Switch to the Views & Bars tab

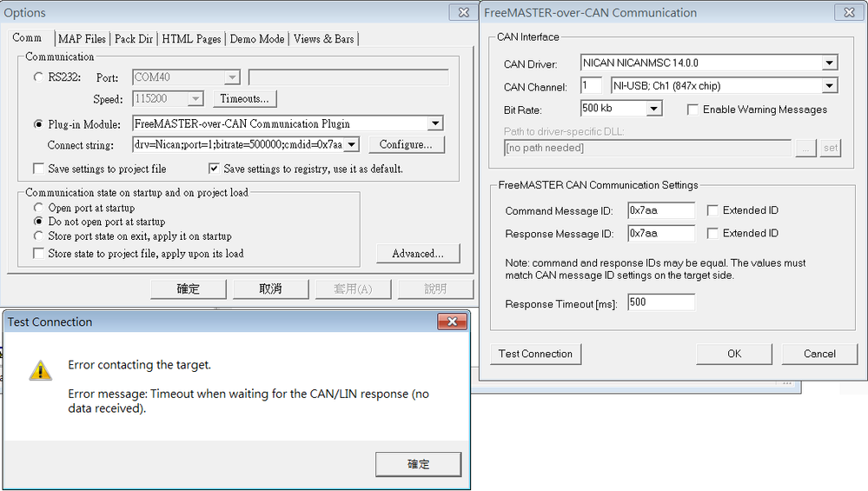click(323, 39)
